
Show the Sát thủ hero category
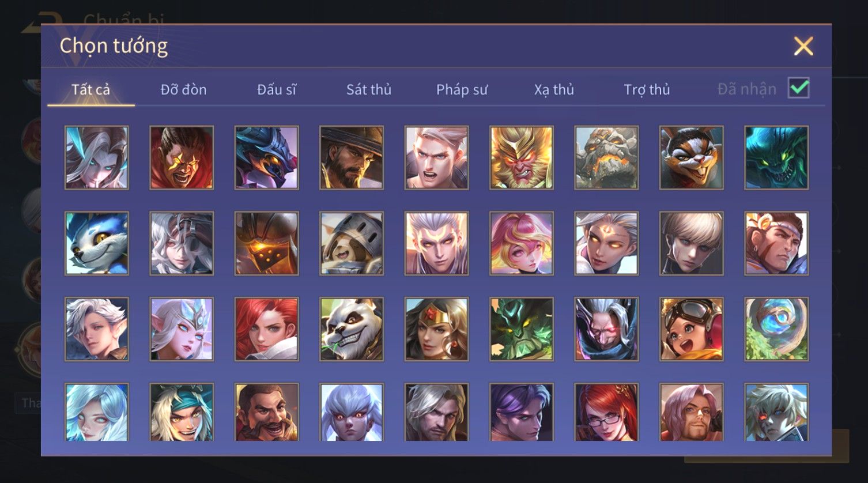369,89
